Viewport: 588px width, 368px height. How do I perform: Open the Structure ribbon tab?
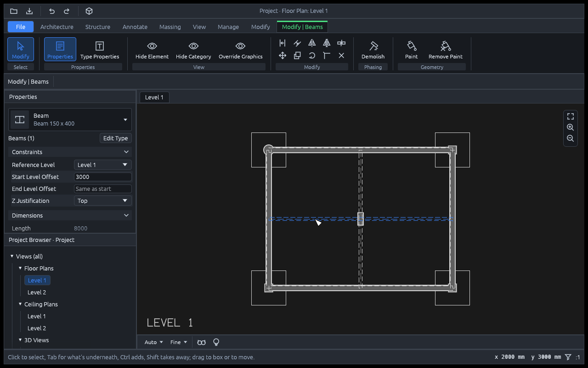point(98,27)
